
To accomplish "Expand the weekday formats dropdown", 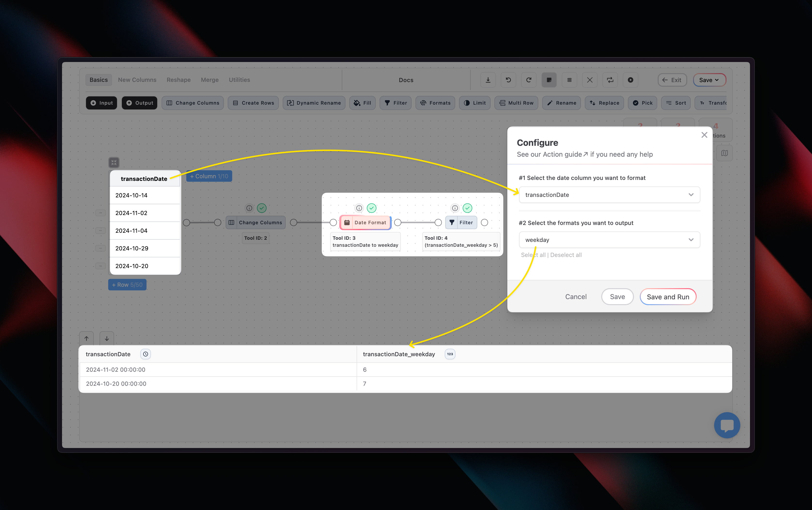I will point(609,240).
